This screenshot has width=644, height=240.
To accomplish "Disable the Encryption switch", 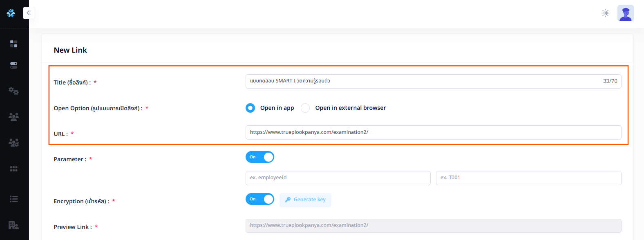I will click(260, 199).
